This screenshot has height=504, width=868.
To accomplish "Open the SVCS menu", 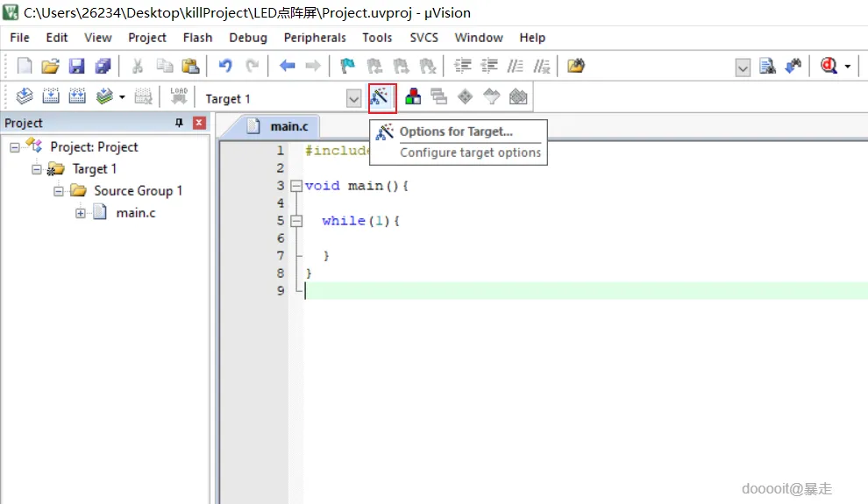I will point(424,38).
